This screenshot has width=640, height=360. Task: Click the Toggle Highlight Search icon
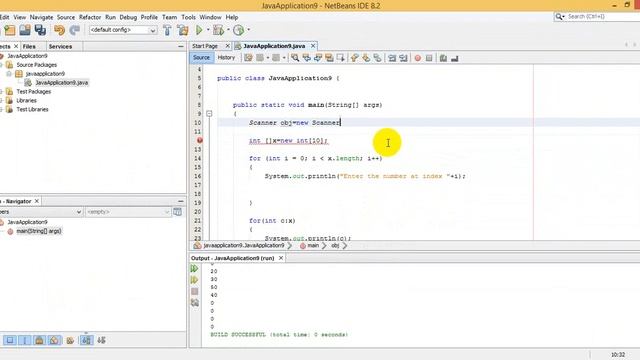click(329, 58)
